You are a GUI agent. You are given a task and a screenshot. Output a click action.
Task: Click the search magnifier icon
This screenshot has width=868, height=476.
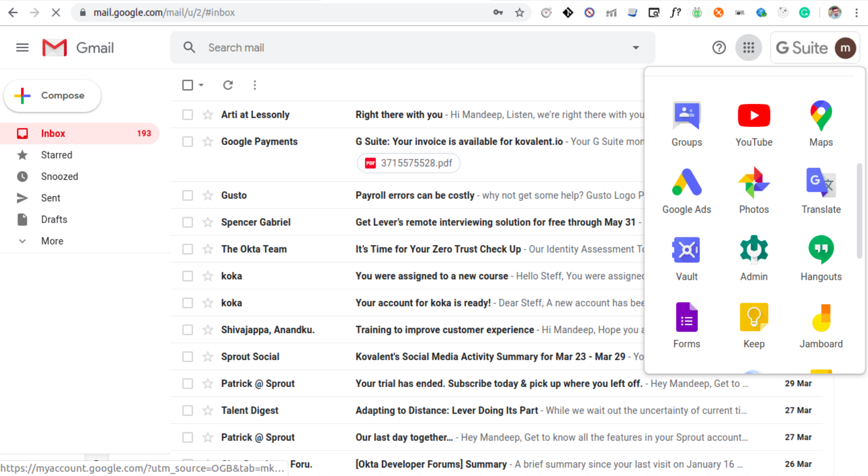[x=189, y=48]
